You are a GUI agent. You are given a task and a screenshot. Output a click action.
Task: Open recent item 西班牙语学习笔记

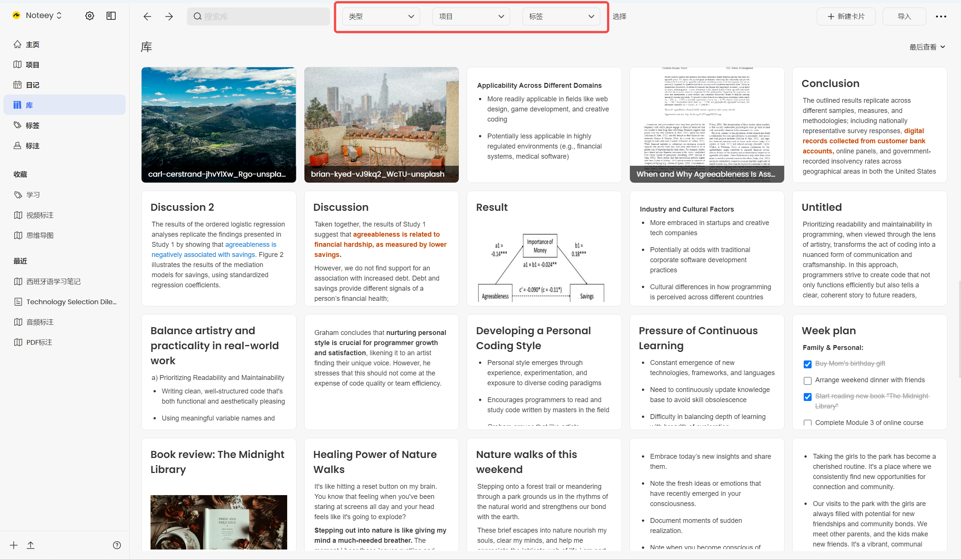[x=65, y=282]
